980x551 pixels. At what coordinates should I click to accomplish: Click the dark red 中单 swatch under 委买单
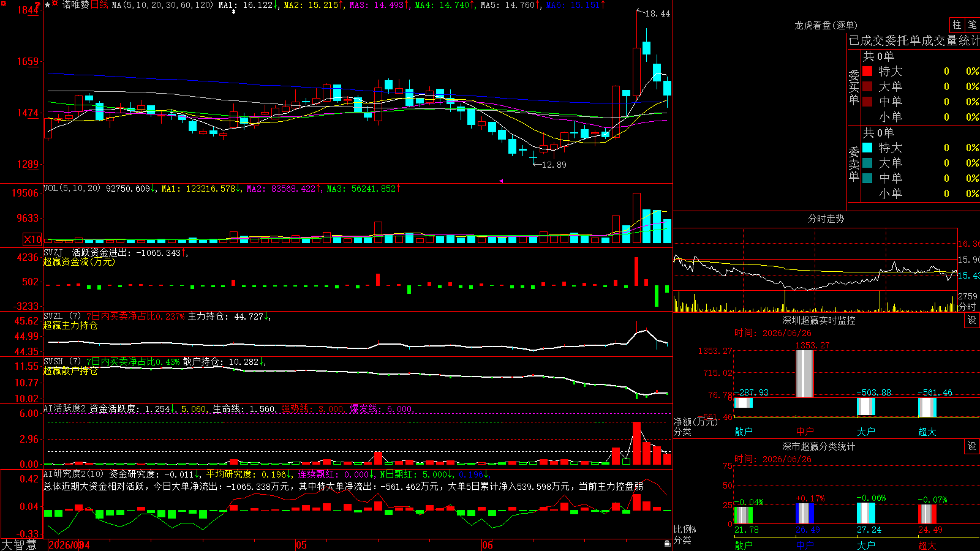(x=867, y=101)
